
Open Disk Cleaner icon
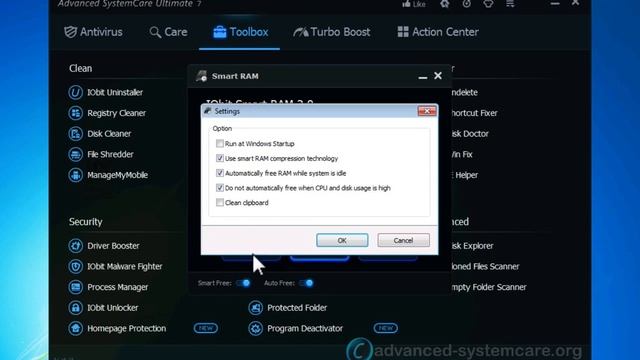click(76, 134)
